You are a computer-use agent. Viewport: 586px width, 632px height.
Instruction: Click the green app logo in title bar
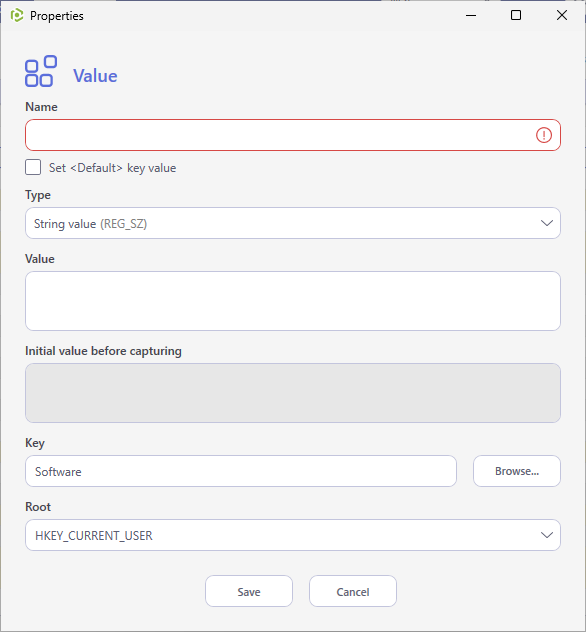tap(17, 16)
